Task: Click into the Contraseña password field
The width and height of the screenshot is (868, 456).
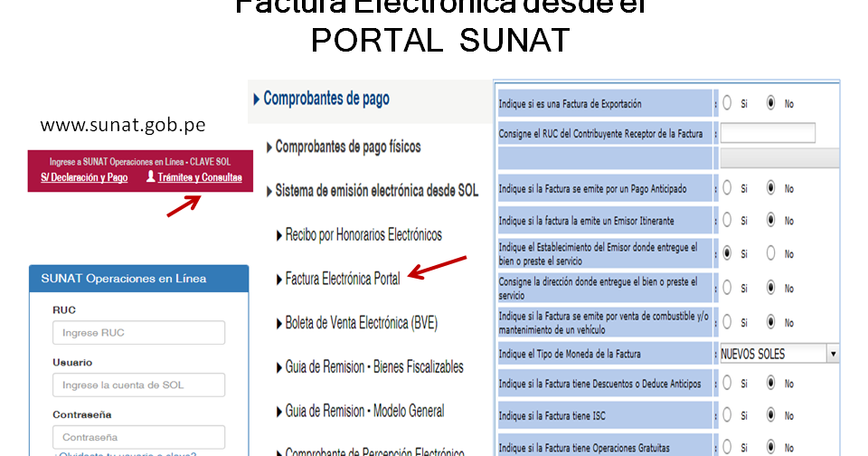Action: click(139, 437)
